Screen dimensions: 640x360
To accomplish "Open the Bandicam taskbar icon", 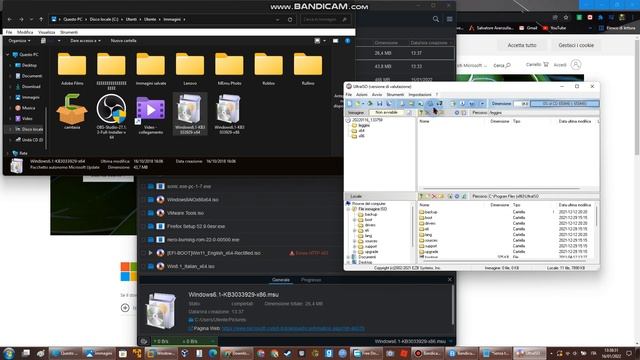I will (x=428, y=353).
